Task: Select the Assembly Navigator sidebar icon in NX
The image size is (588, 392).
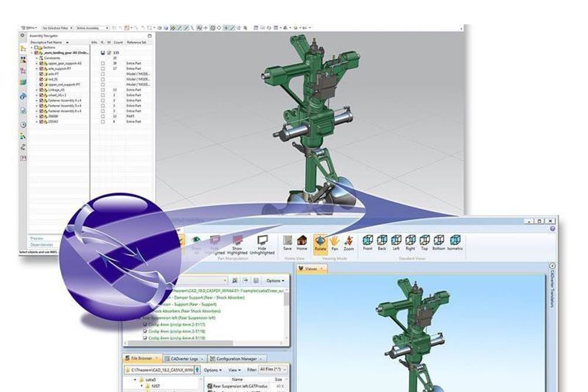Action: [23, 48]
